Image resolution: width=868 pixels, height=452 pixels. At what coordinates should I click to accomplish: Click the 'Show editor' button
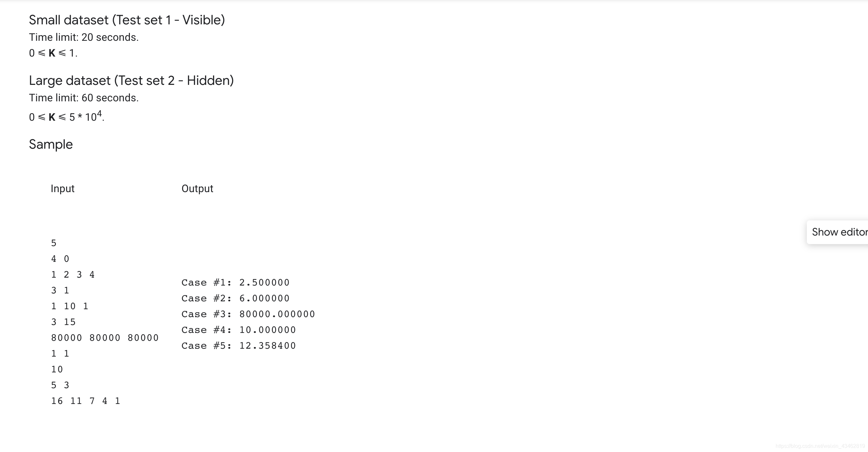(x=839, y=232)
